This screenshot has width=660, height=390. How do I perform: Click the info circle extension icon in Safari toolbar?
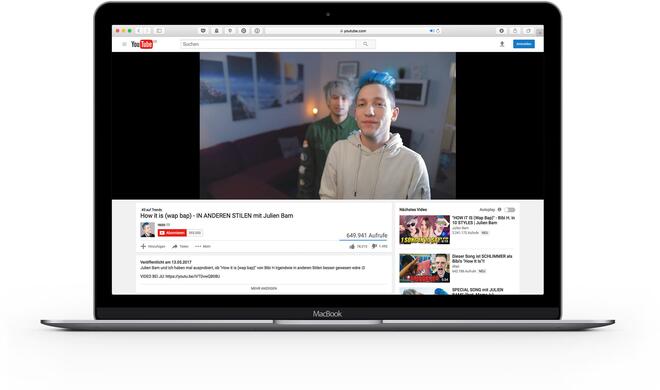pyautogui.click(x=257, y=31)
